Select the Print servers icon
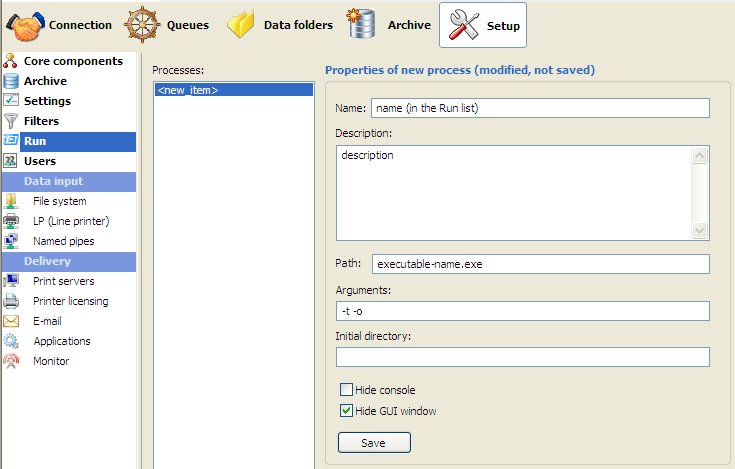735x469 pixels. point(11,281)
